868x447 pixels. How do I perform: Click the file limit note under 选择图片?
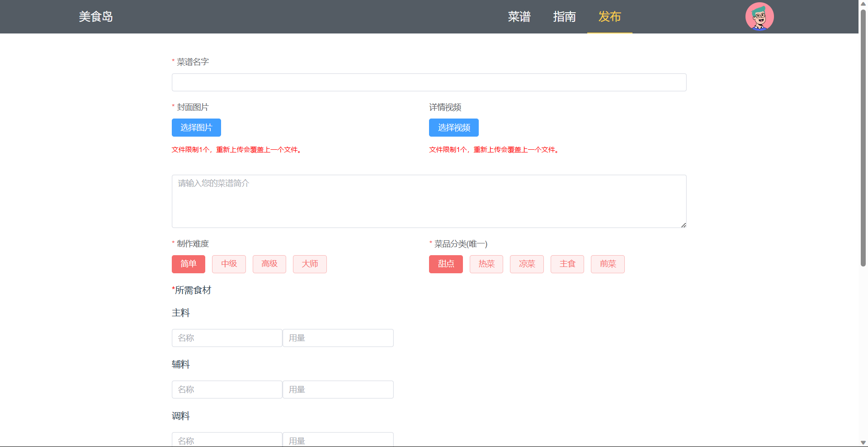(x=237, y=150)
